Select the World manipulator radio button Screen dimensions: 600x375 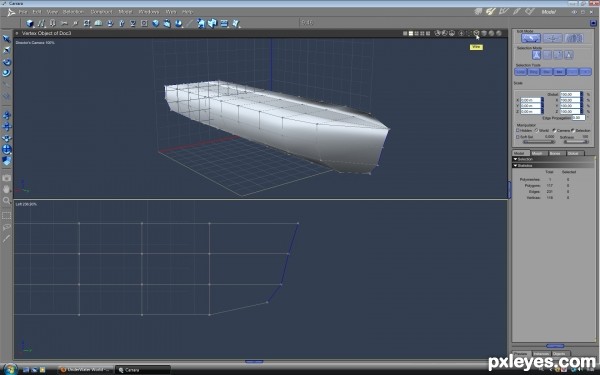(x=536, y=130)
